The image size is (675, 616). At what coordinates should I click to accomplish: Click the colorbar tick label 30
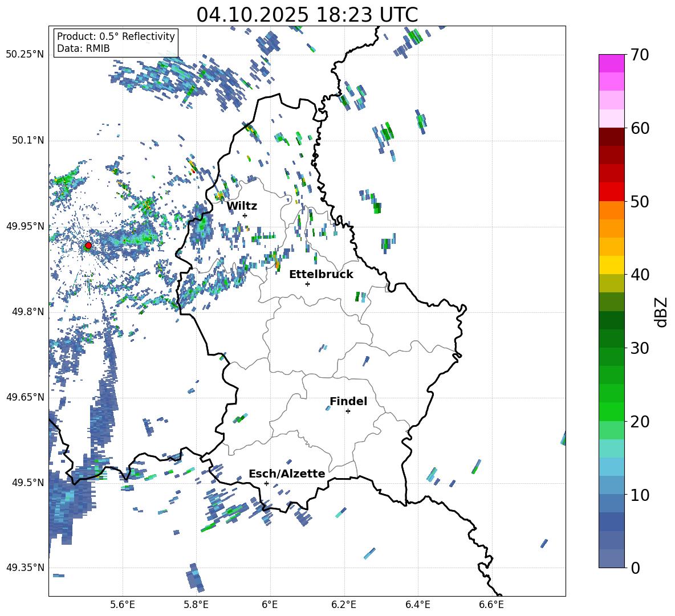(640, 348)
